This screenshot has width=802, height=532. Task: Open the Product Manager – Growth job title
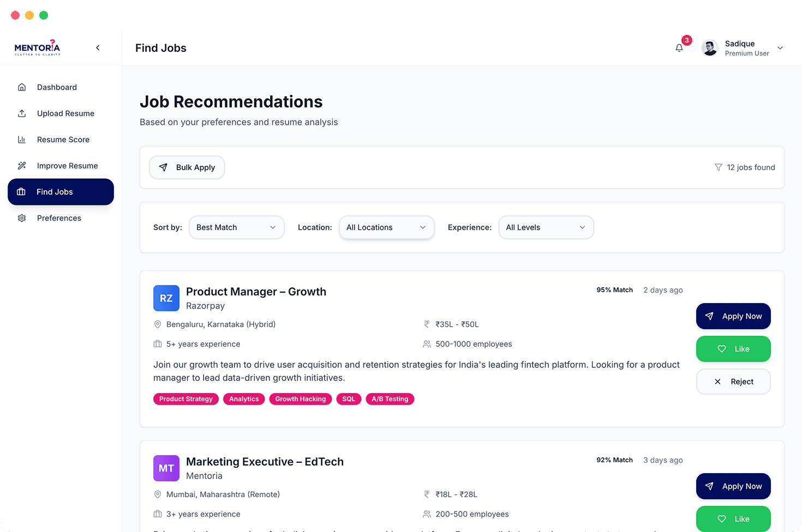click(256, 292)
